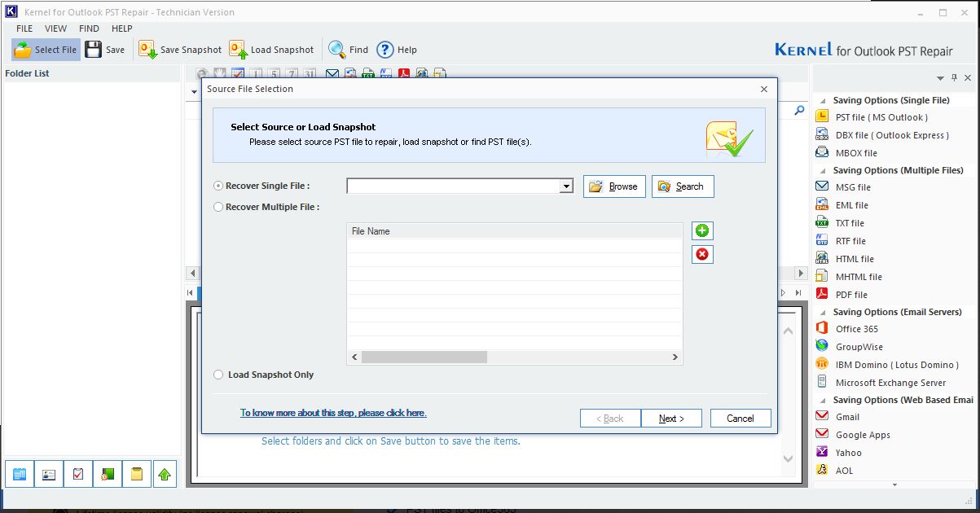This screenshot has width=980, height=513.
Task: Open journal icon in Folder List
Action: point(108,474)
